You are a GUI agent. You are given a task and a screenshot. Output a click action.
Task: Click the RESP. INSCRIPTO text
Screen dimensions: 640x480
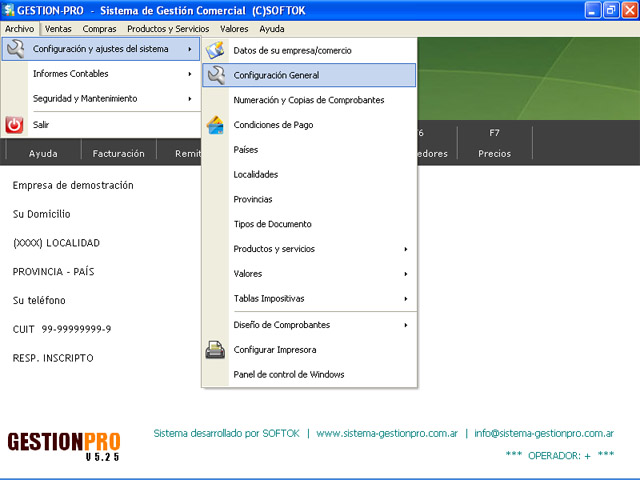(x=53, y=358)
